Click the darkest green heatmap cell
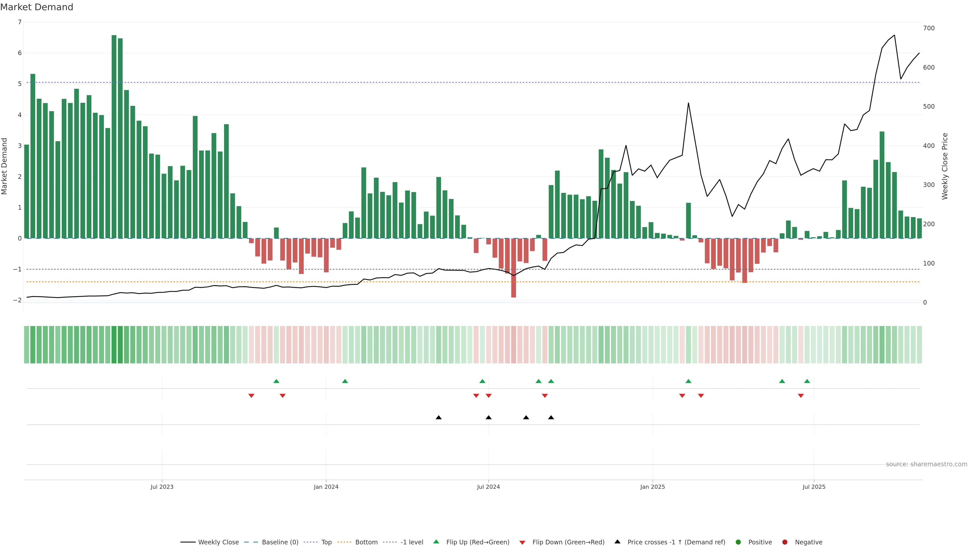The height and width of the screenshot is (551, 980). 114,345
